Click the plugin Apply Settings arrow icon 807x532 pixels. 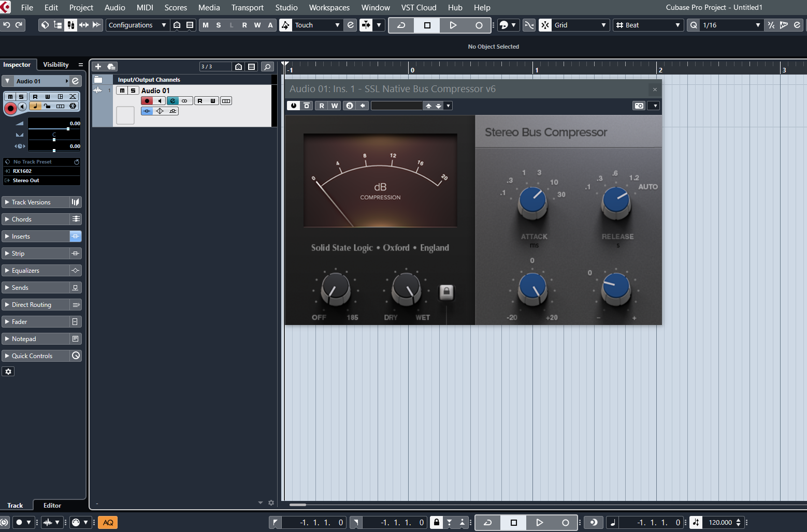[363, 106]
